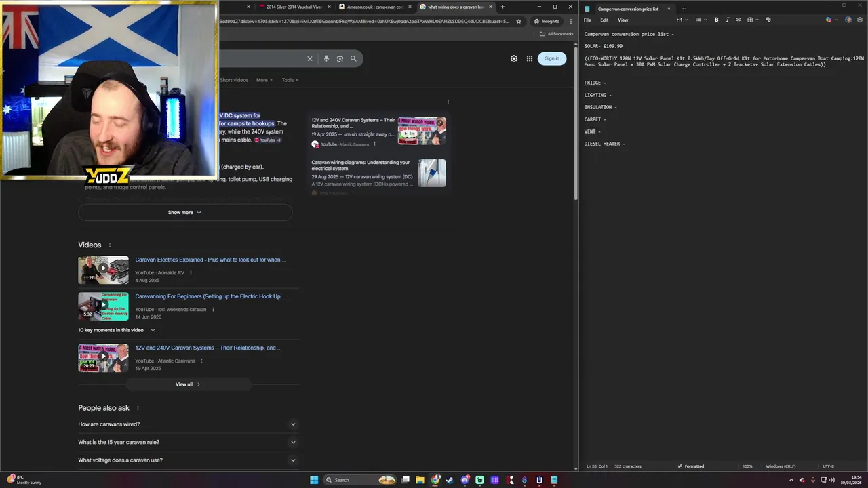Switch to Vauxhall Vivaro Chrome tab
This screenshot has height=488, width=868.
(x=293, y=7)
